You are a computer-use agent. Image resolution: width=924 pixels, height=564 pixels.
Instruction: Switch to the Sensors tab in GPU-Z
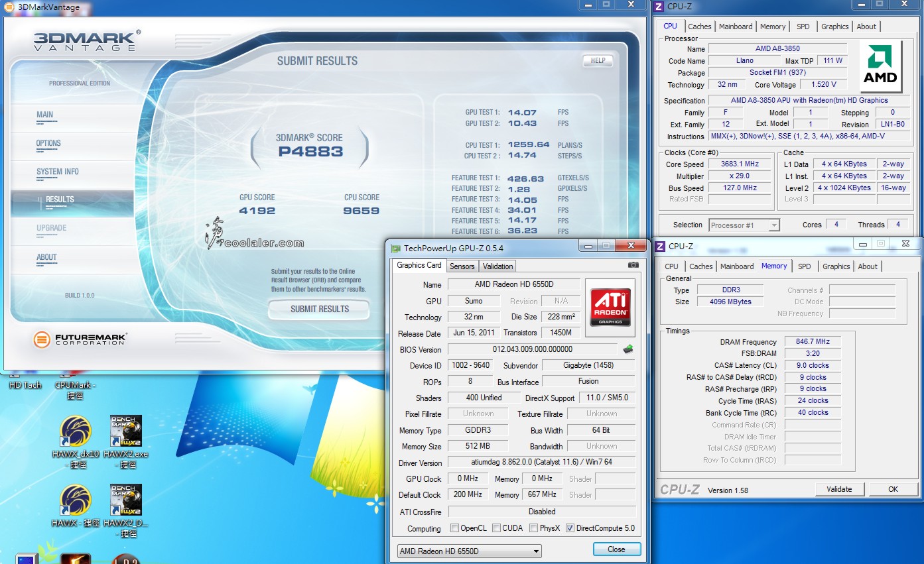[x=462, y=266]
